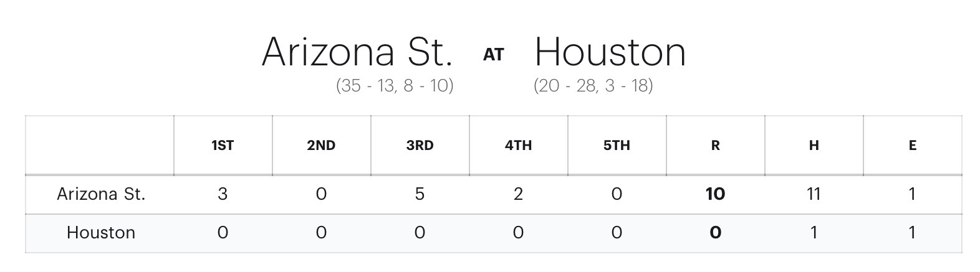Click the E errors column header
980x272 pixels.
click(x=912, y=146)
